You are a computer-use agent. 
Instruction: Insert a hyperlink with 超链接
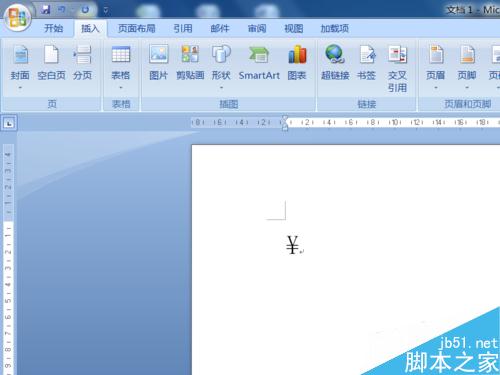[335, 63]
